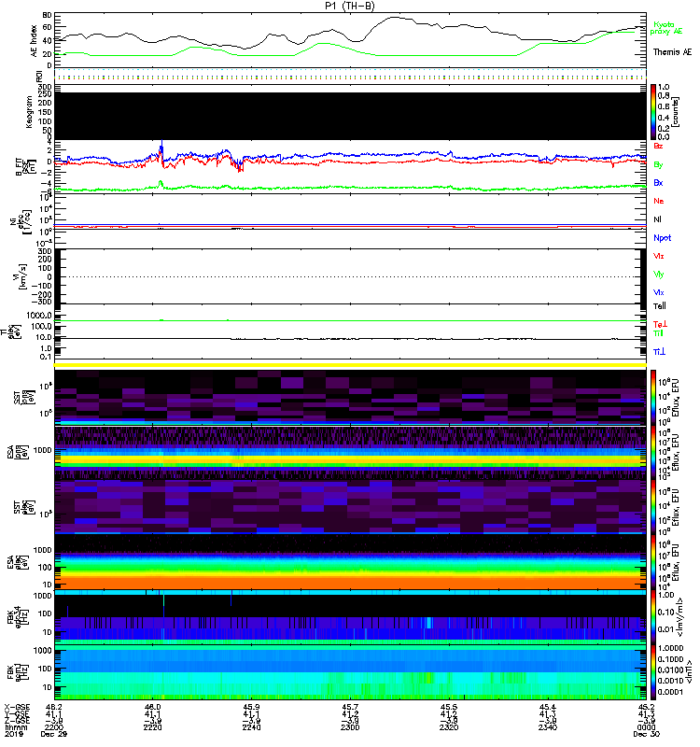This screenshot has width=700, height=747.
Task: Click the FBK mV/m color bar
Action: pos(653,617)
